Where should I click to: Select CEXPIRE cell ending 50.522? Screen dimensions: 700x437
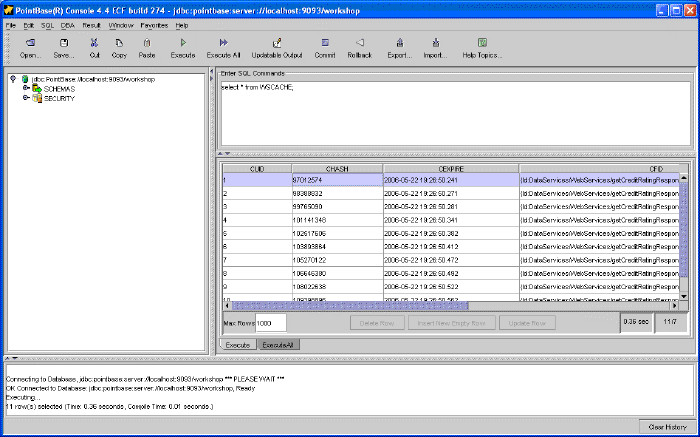(451, 287)
